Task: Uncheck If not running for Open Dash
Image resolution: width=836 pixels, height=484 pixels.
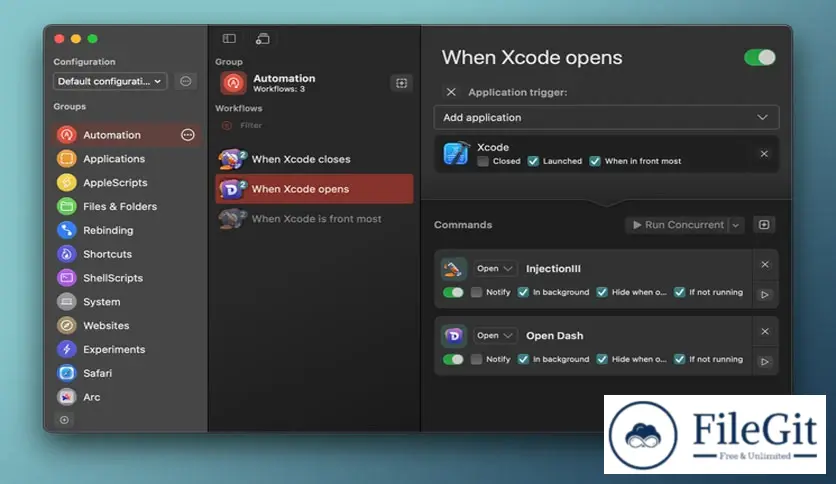Action: pyautogui.click(x=679, y=359)
